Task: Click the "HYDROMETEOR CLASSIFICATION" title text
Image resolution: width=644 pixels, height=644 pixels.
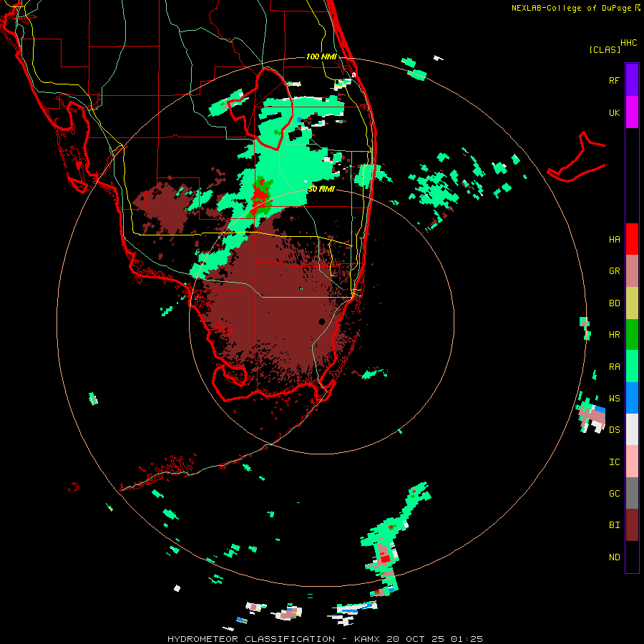Action: pos(251,639)
